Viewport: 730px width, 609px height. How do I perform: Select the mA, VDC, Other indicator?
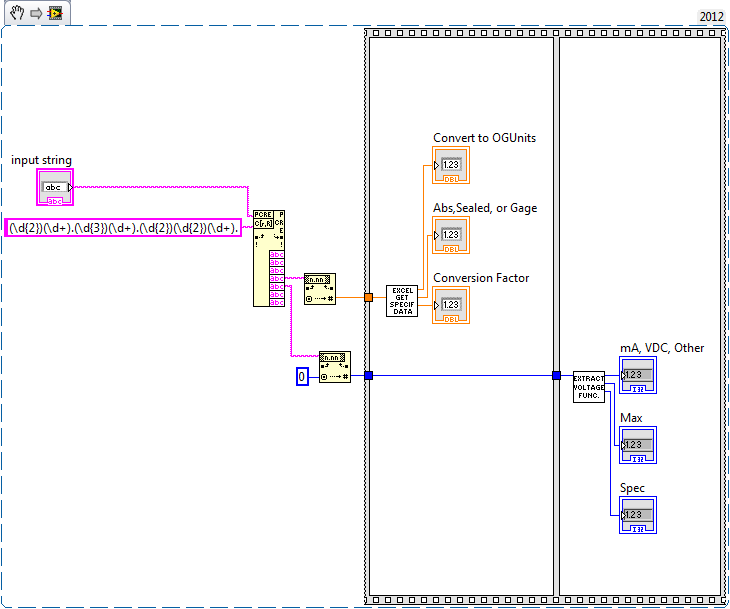[x=638, y=375]
